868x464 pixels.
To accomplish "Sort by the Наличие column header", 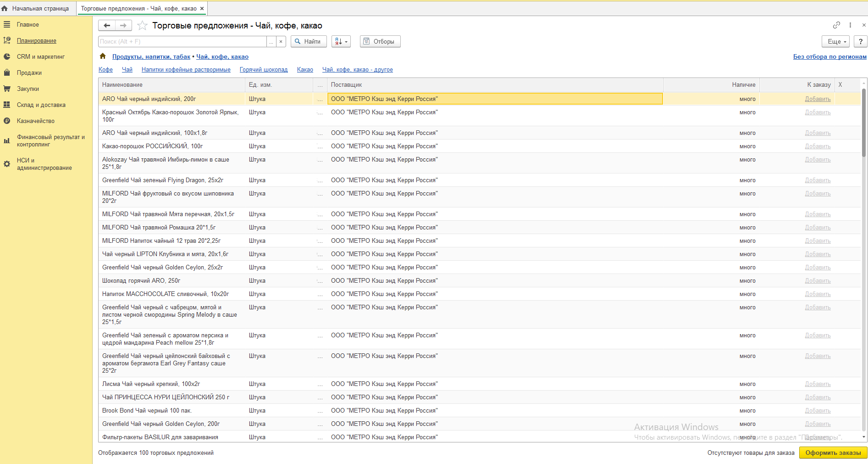I will point(711,84).
